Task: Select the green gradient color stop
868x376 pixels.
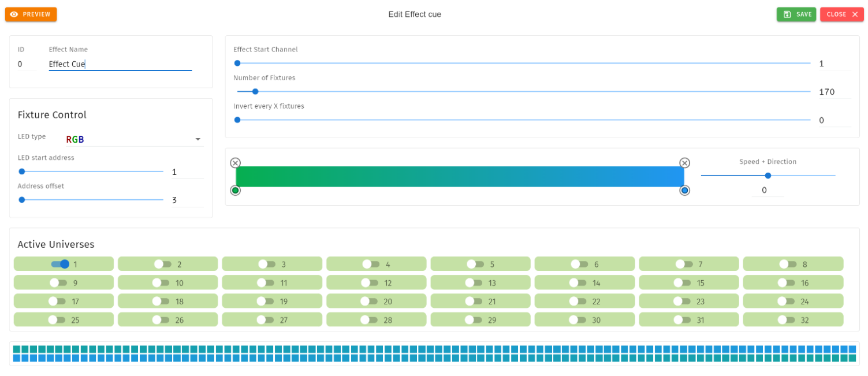Action: pos(235,191)
